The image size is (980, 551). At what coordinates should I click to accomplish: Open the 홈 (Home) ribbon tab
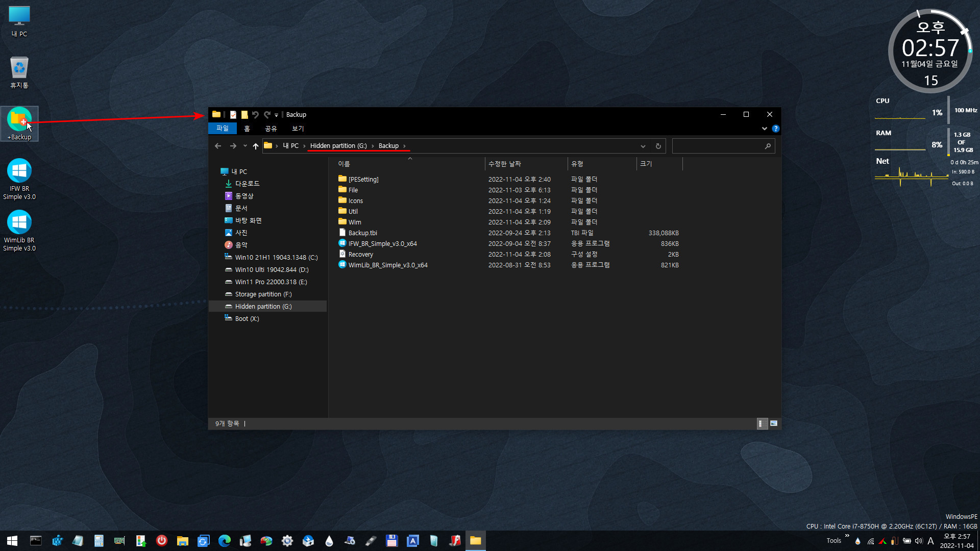(x=247, y=129)
